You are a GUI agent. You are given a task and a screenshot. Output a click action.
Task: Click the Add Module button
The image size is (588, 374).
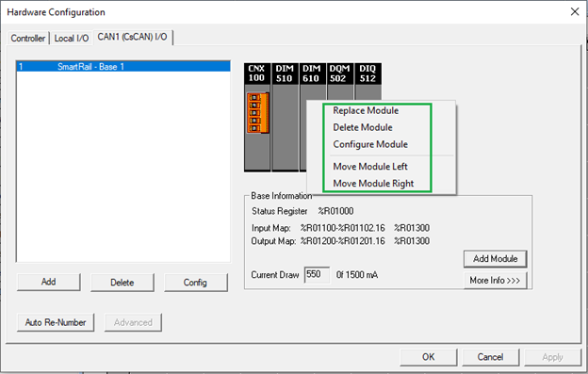(x=495, y=258)
